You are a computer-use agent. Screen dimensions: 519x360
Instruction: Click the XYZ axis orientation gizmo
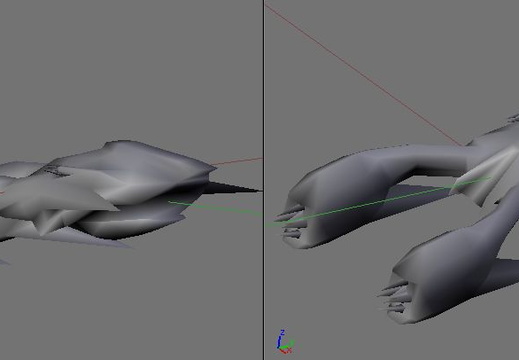coord(285,342)
